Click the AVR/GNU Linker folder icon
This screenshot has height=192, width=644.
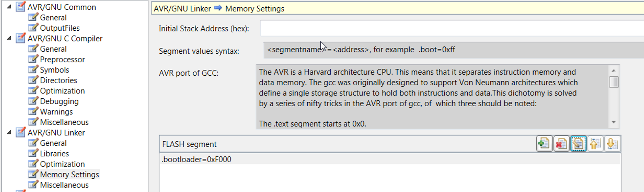click(x=21, y=132)
